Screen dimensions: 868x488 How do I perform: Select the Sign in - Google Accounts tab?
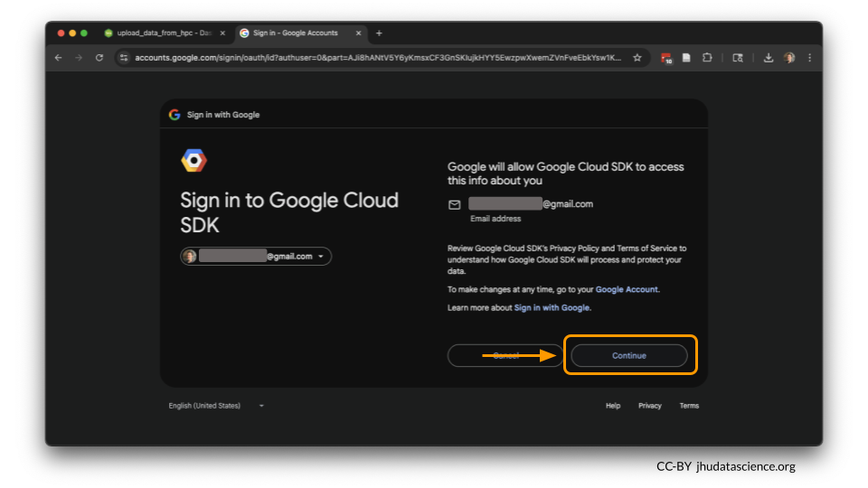[x=299, y=33]
